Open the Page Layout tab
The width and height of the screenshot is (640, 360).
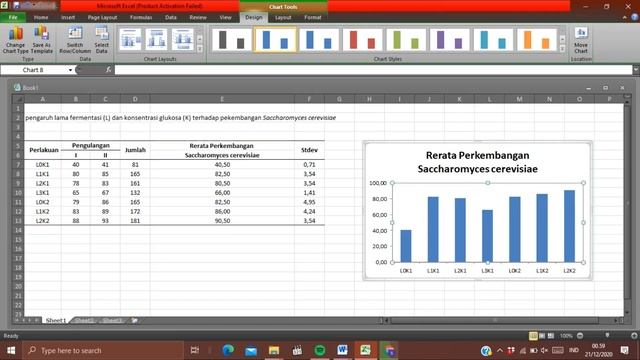(102, 18)
